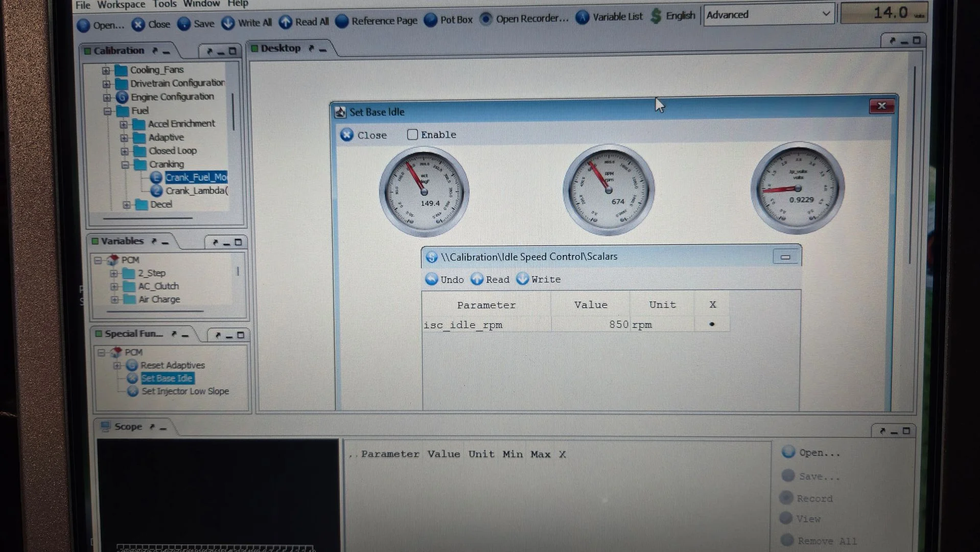980x552 pixels.
Task: Expand the Reset Adaptives node
Action: [117, 365]
